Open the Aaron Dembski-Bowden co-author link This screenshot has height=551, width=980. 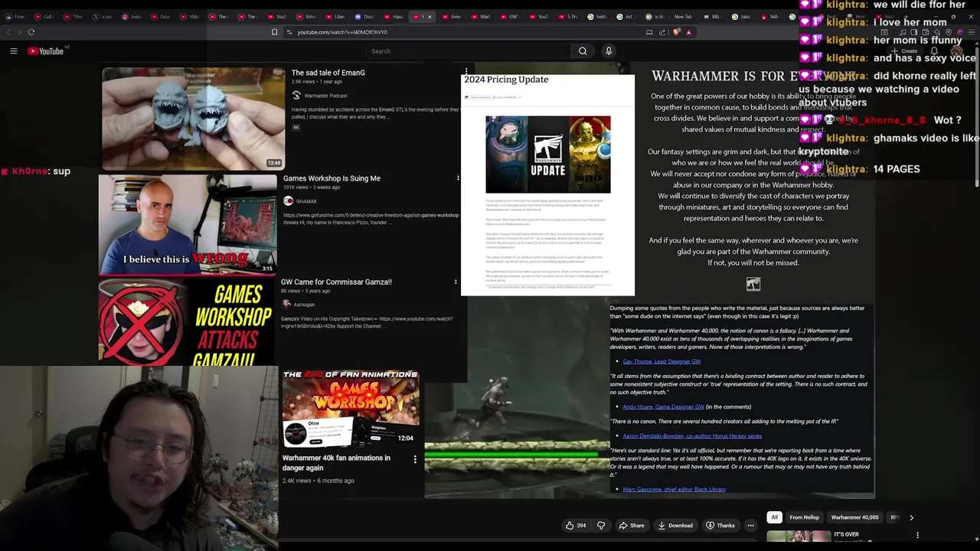(692, 436)
